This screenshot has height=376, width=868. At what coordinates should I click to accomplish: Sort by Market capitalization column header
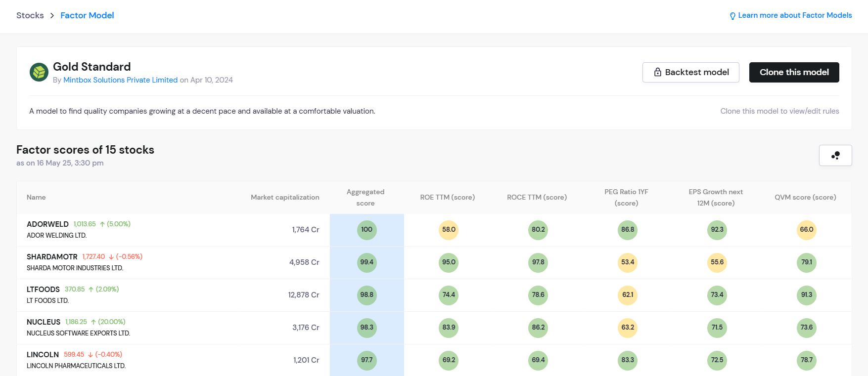(285, 197)
